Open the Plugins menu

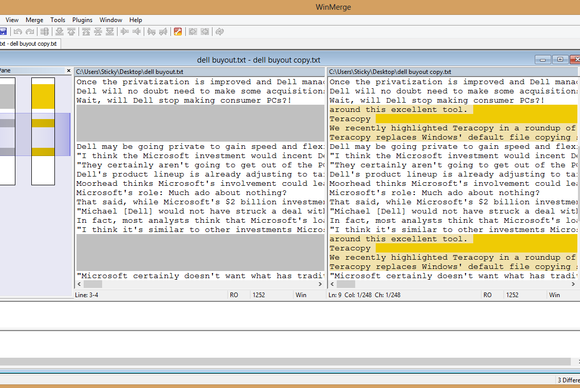82,20
